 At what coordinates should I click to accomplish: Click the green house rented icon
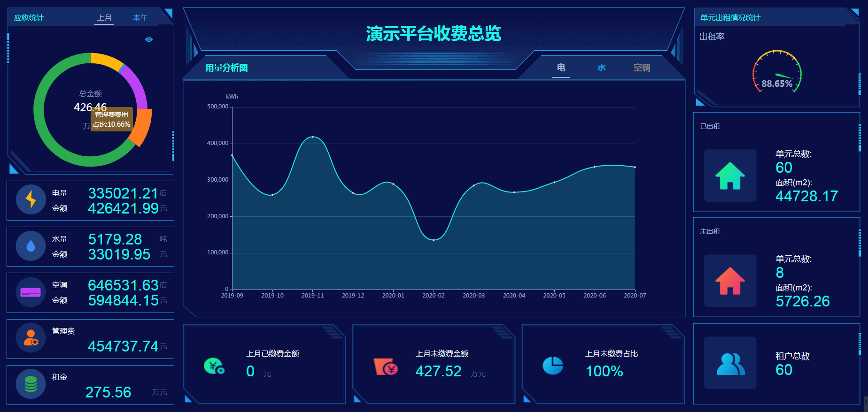[730, 176]
